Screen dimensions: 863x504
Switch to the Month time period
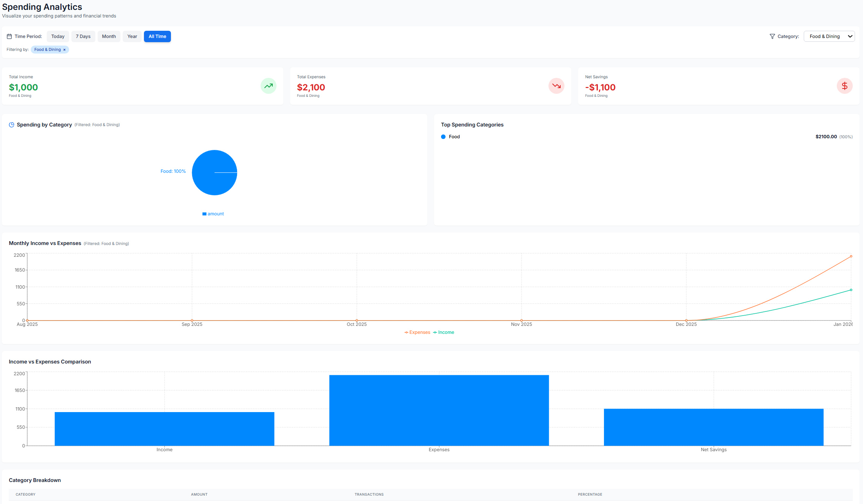click(109, 36)
